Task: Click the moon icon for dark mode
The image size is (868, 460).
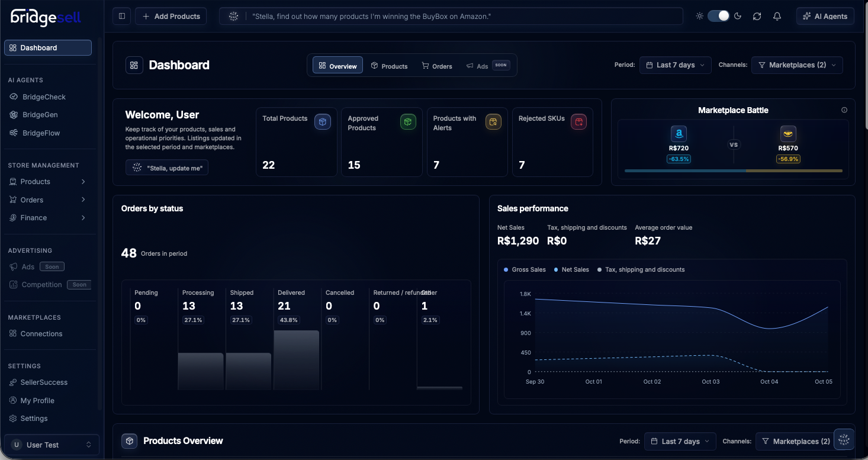Action: tap(738, 16)
